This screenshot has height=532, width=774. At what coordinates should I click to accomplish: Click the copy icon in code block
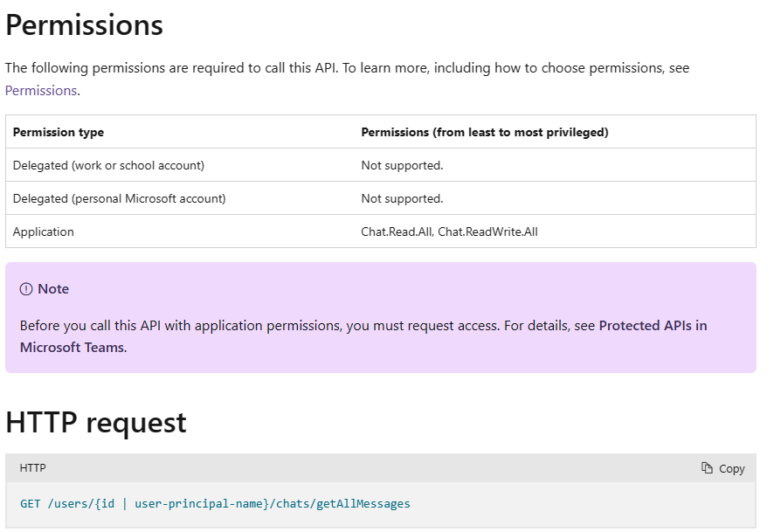click(707, 468)
